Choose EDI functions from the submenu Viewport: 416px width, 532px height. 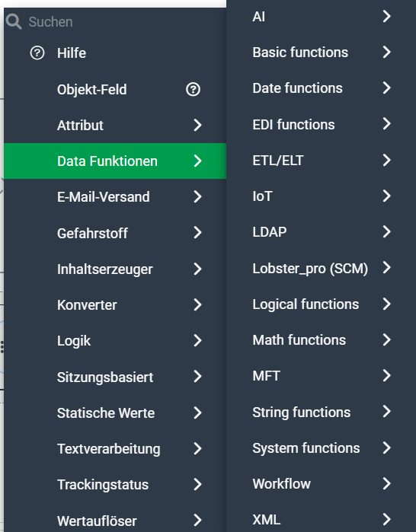[x=322, y=124]
